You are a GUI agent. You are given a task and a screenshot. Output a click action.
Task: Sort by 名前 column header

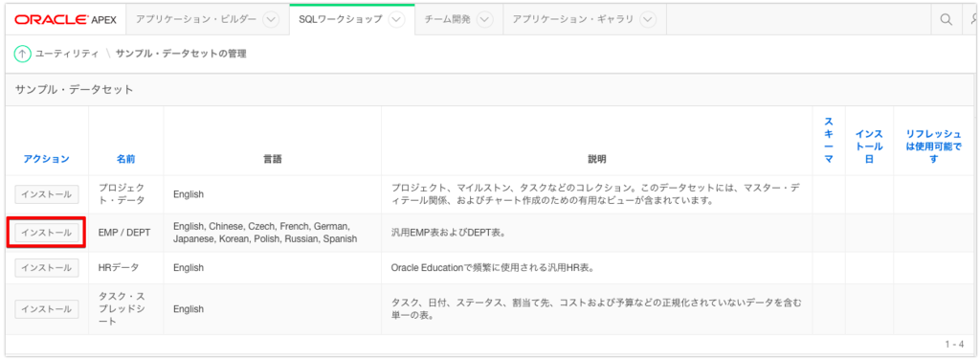click(x=125, y=159)
